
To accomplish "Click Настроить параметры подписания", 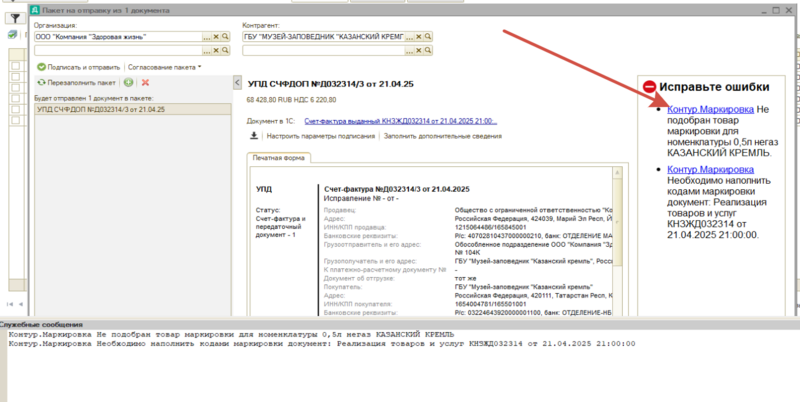I will coord(320,136).
